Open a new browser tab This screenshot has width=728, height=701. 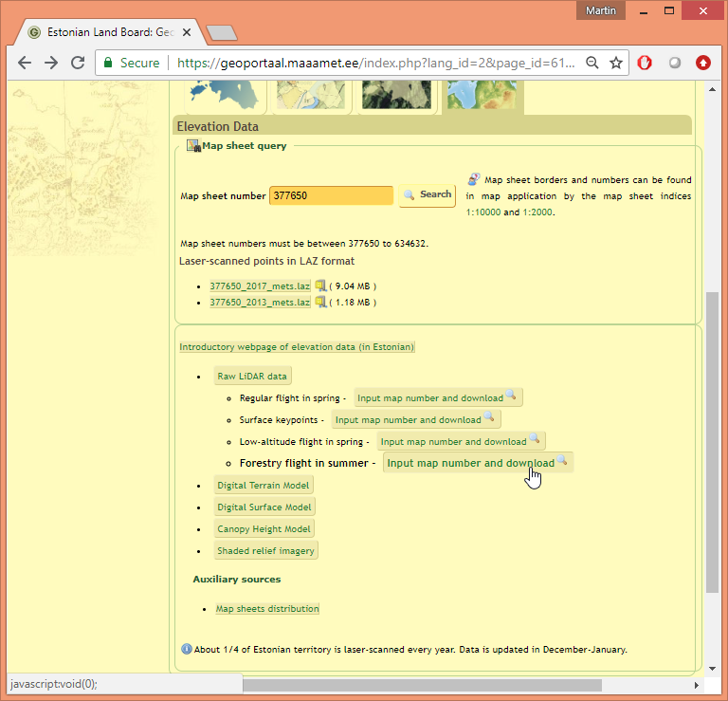[220, 32]
